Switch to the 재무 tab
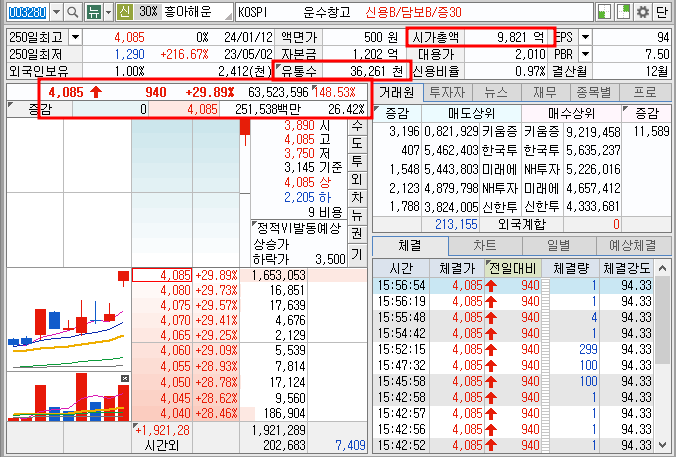Screen dimensions: 676x457 545,92
